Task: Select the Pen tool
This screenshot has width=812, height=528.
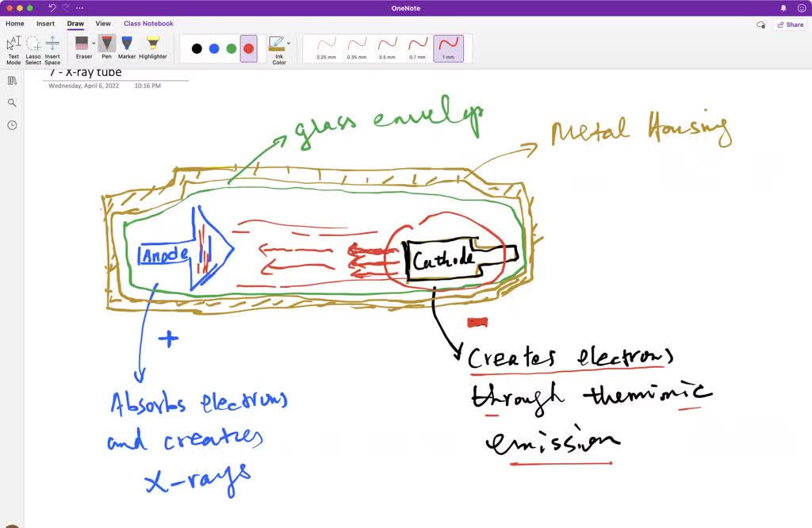Action: 107,48
